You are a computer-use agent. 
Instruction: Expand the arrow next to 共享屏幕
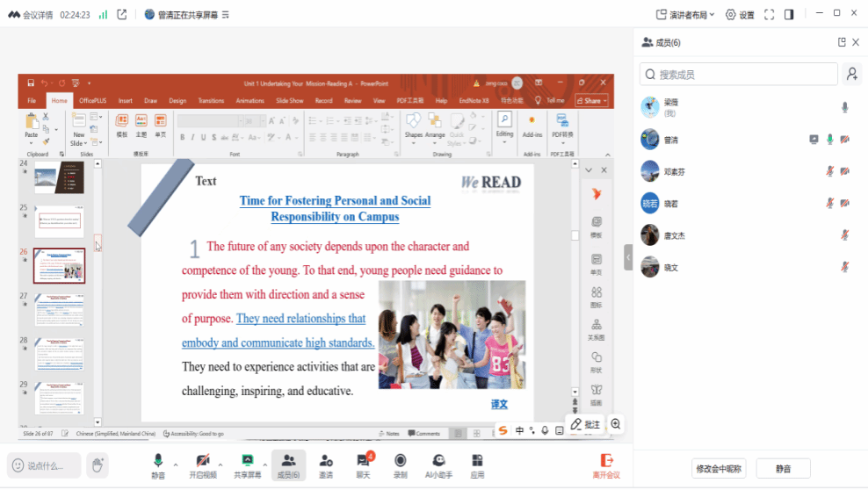[x=266, y=464]
